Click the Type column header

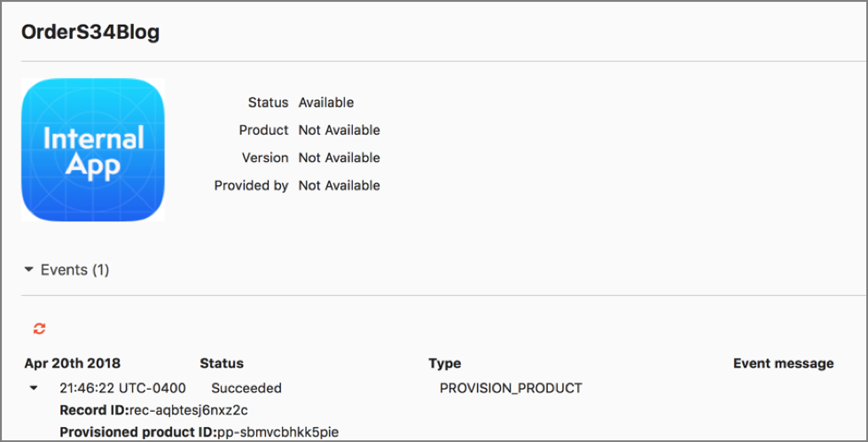tap(444, 363)
